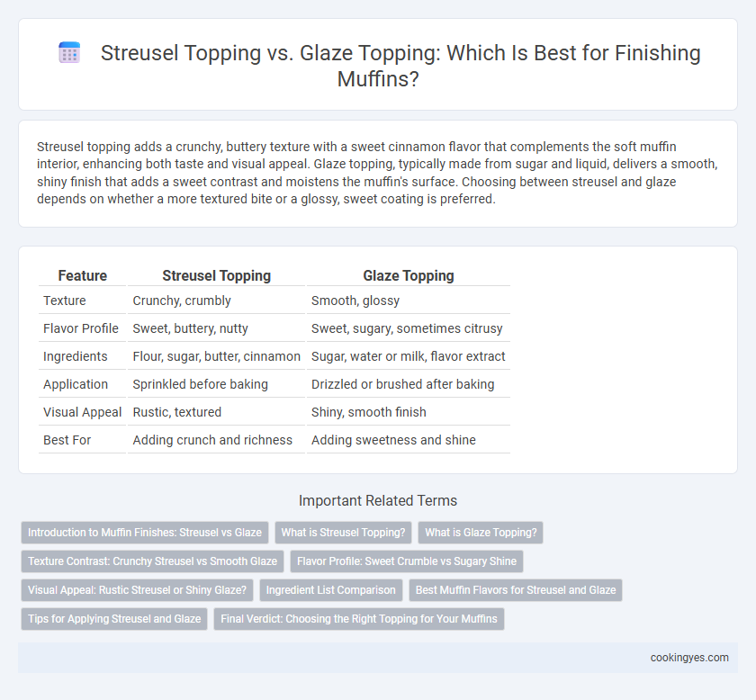756x700 pixels.
Task: Open 'Flavor Profile: Sweet Crumble vs Sugary Shine'
Action: 407,561
